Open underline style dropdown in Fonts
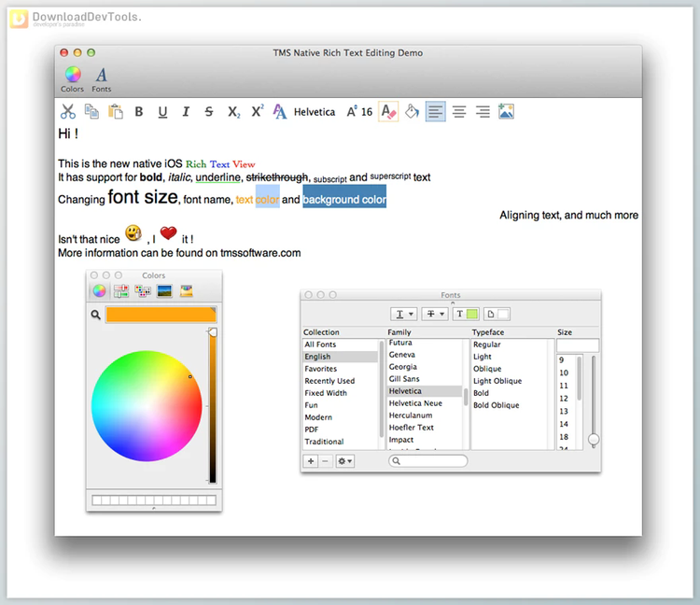Viewport: 700px width, 605px height. pos(404,314)
